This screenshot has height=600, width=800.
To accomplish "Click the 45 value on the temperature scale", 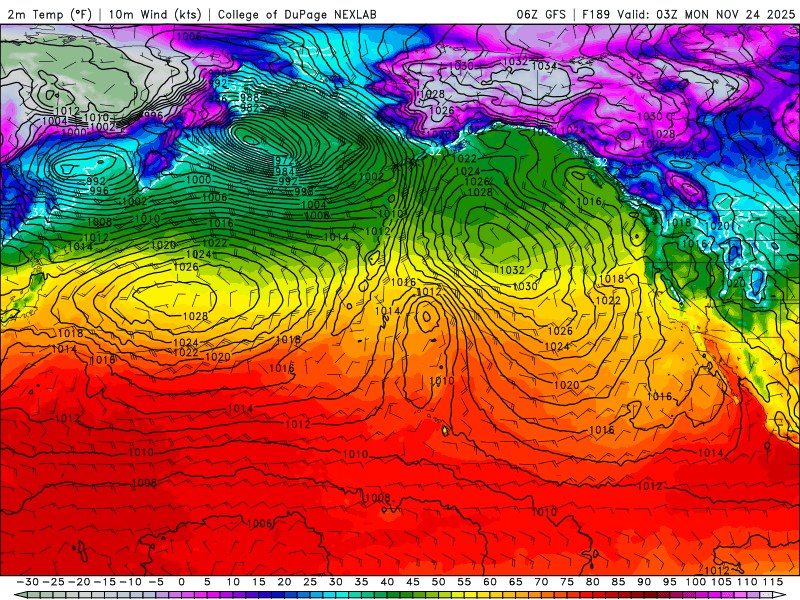I will tap(412, 582).
